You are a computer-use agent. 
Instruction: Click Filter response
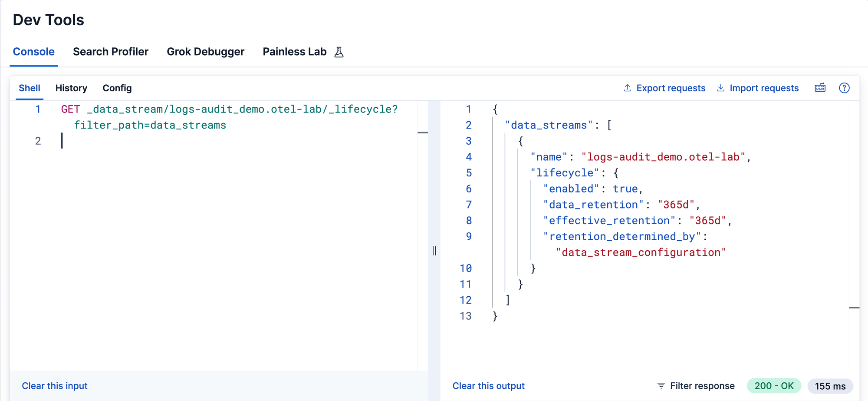702,386
